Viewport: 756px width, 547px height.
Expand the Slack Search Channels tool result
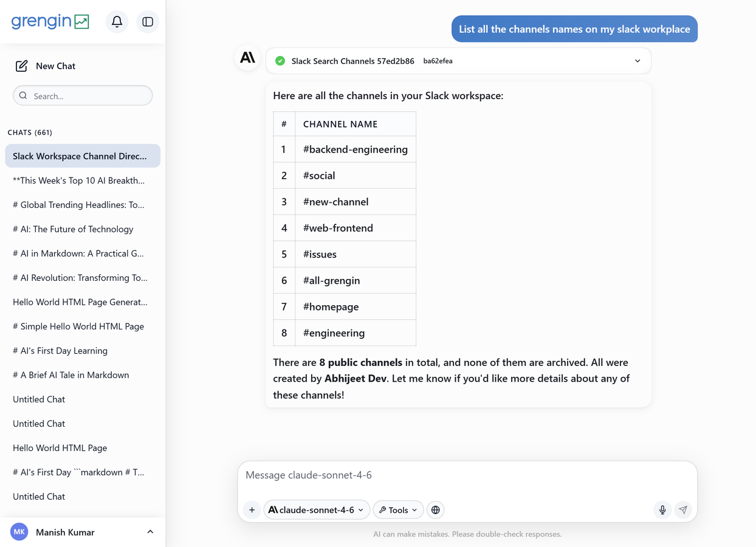(637, 61)
